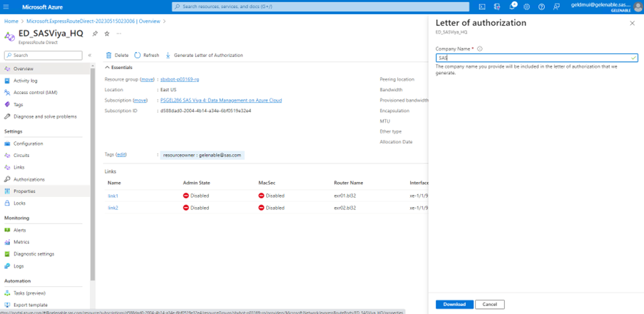Click the Alerts icon under Monitoring
The image size is (644, 314).
(7, 231)
